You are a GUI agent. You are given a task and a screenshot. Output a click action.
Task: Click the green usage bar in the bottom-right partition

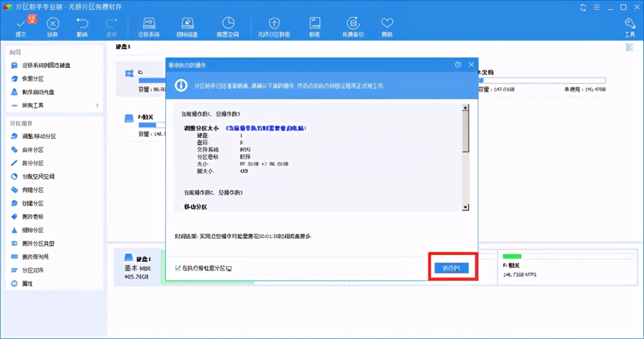click(511, 256)
